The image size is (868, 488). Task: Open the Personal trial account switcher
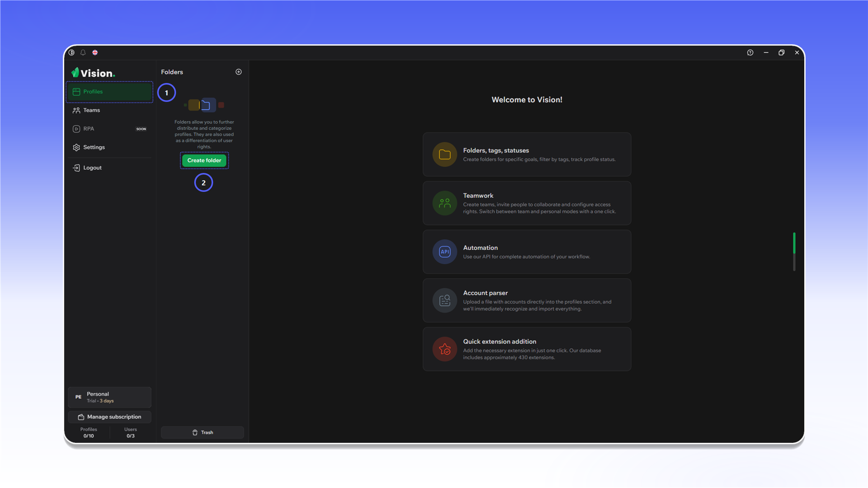point(109,397)
